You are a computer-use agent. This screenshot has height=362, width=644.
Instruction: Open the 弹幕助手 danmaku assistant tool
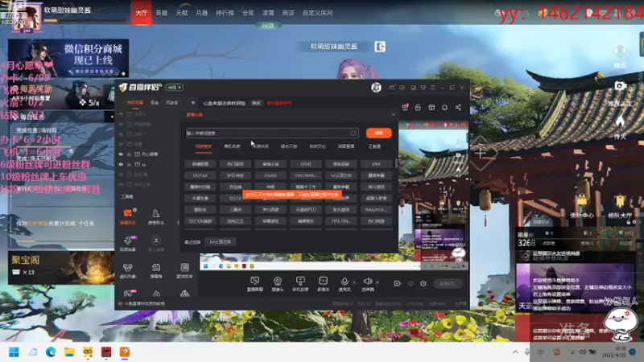pos(128,216)
